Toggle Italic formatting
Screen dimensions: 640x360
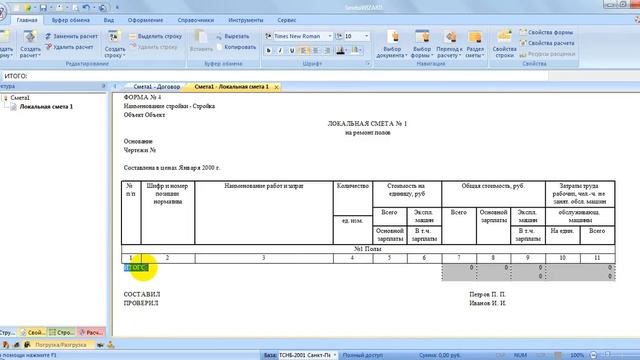tap(280, 51)
